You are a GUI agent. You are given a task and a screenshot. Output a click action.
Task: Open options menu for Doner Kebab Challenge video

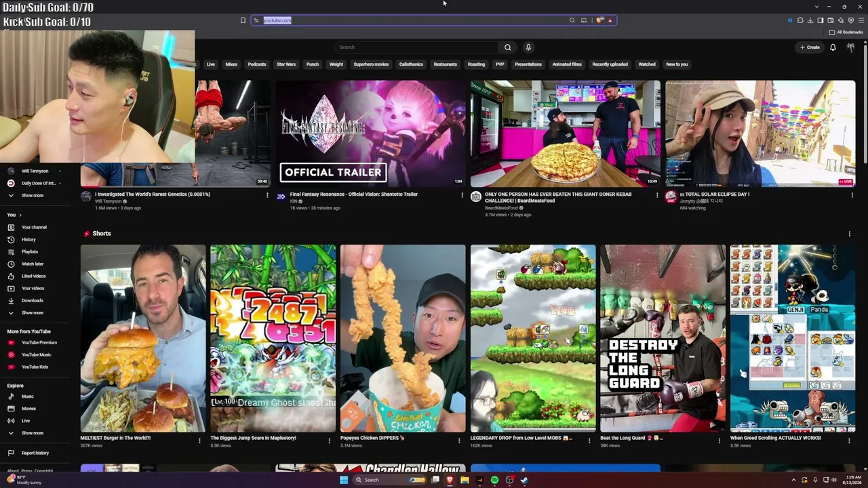coord(657,195)
